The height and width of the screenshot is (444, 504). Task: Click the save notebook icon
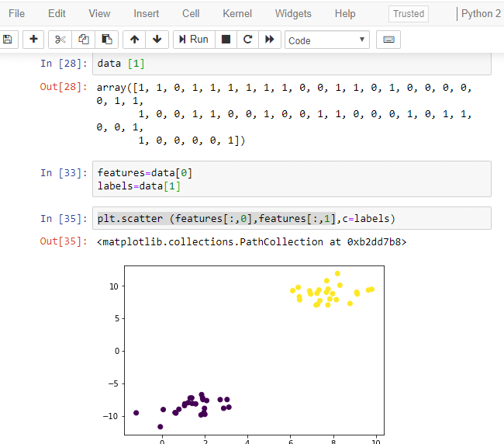click(7, 40)
